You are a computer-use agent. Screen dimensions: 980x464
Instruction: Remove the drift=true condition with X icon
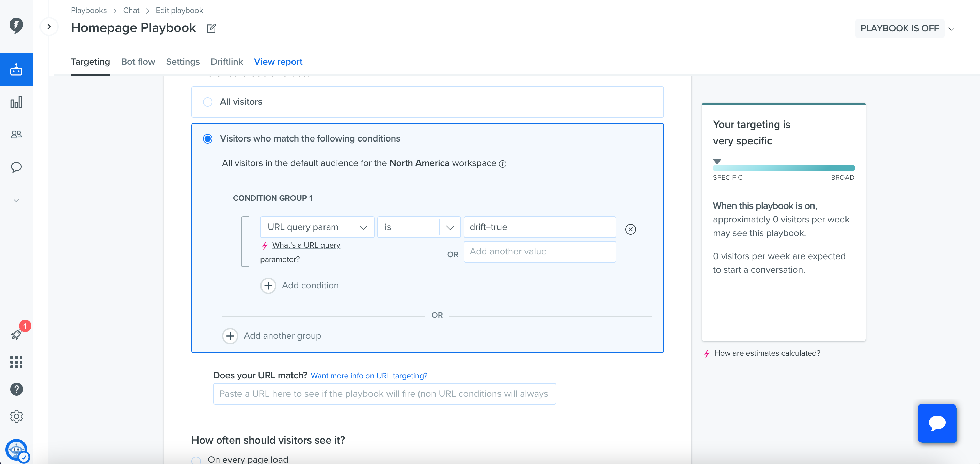coord(630,229)
